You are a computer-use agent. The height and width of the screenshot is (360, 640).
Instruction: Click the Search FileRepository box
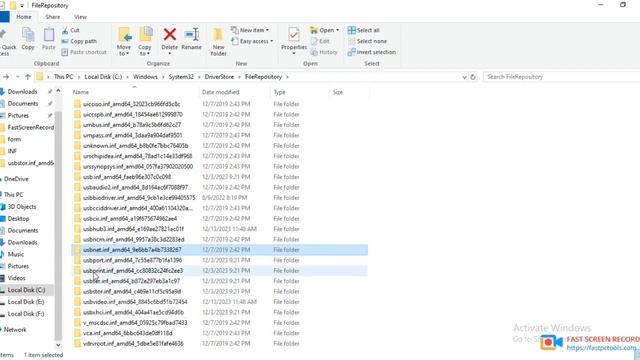[x=561, y=77]
